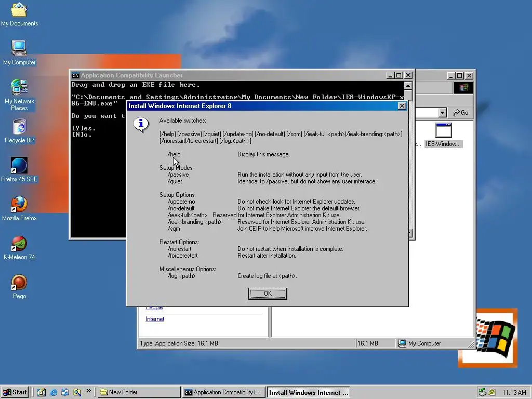Minimize the New Folder explorer window
This screenshot has height=399, width=532.
tap(451, 76)
